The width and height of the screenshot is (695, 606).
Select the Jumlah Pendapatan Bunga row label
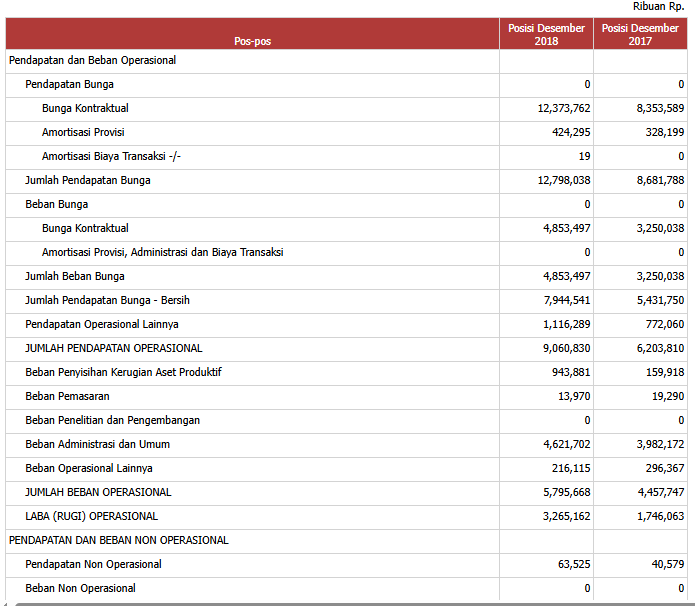[88, 180]
